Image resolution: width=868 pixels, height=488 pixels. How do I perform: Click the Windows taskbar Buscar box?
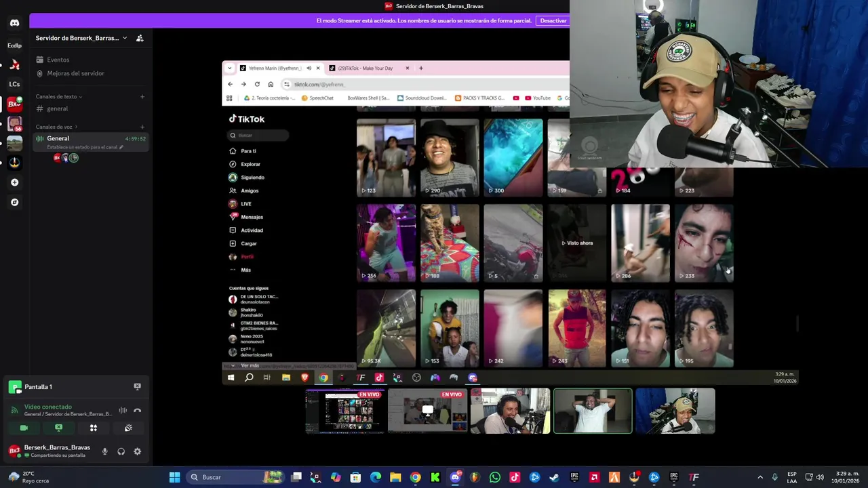tap(235, 477)
